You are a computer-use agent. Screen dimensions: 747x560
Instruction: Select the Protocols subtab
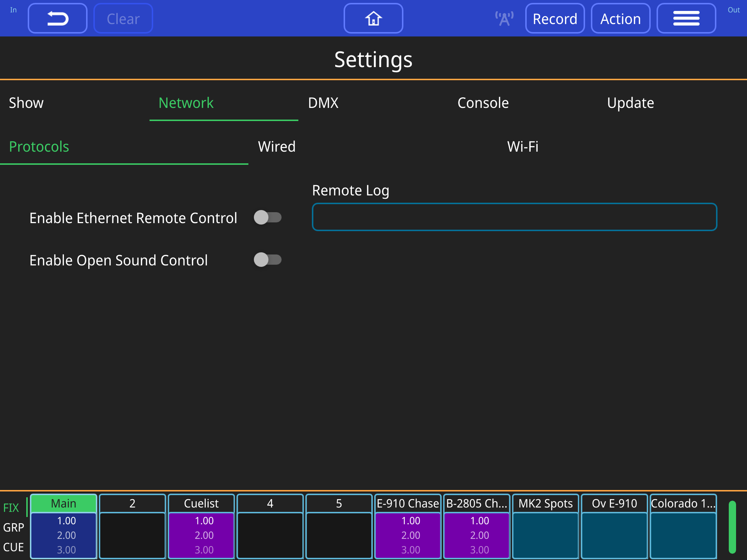point(39,147)
